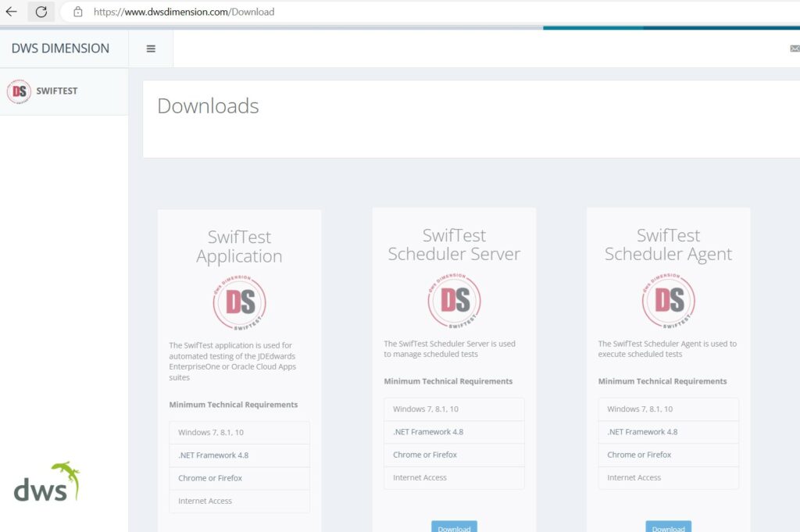Click Internet Access in Application card
This screenshot has width=800, height=532.
(x=239, y=502)
